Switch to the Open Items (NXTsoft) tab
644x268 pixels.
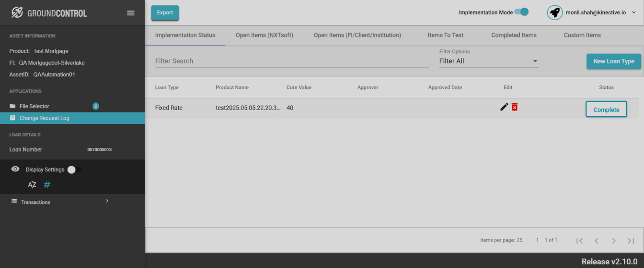coord(264,35)
